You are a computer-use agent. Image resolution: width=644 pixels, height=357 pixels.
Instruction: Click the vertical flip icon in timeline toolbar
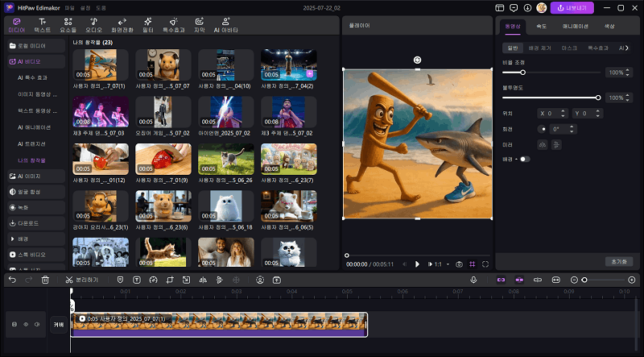219,280
